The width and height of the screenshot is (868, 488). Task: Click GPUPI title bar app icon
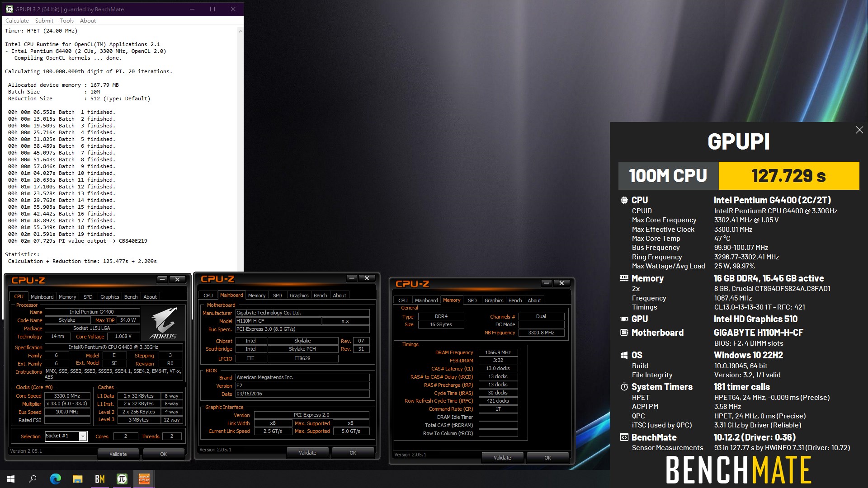coord(9,9)
